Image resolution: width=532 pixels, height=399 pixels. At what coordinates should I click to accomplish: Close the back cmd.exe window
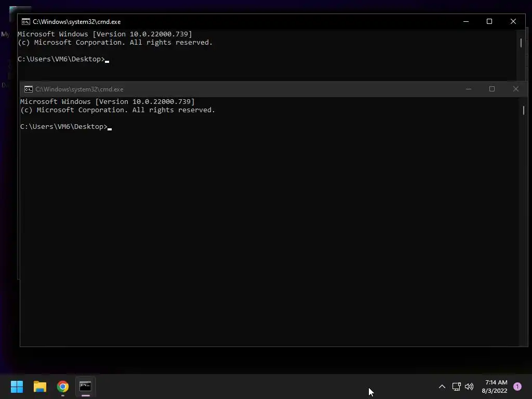(x=513, y=21)
